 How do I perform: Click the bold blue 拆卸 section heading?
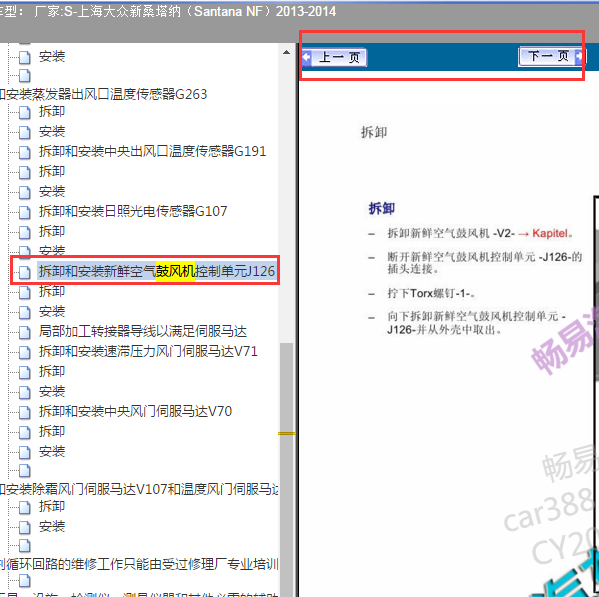tap(381, 209)
